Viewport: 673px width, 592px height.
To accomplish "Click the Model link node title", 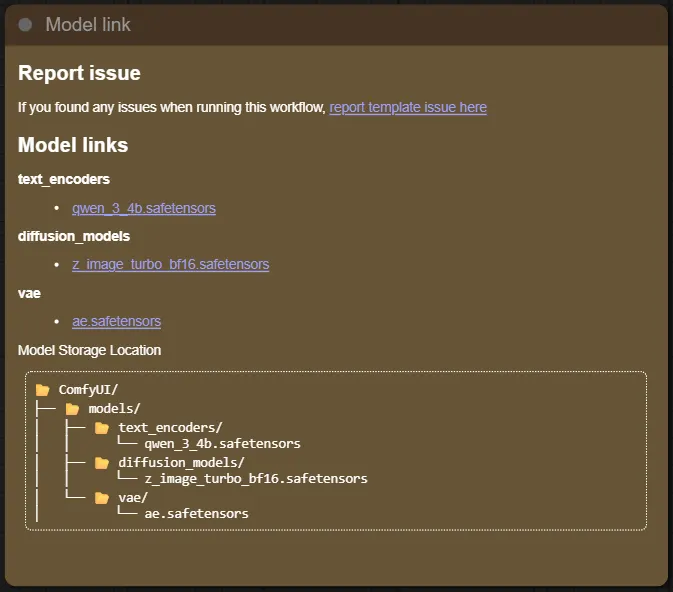I will 88,25.
